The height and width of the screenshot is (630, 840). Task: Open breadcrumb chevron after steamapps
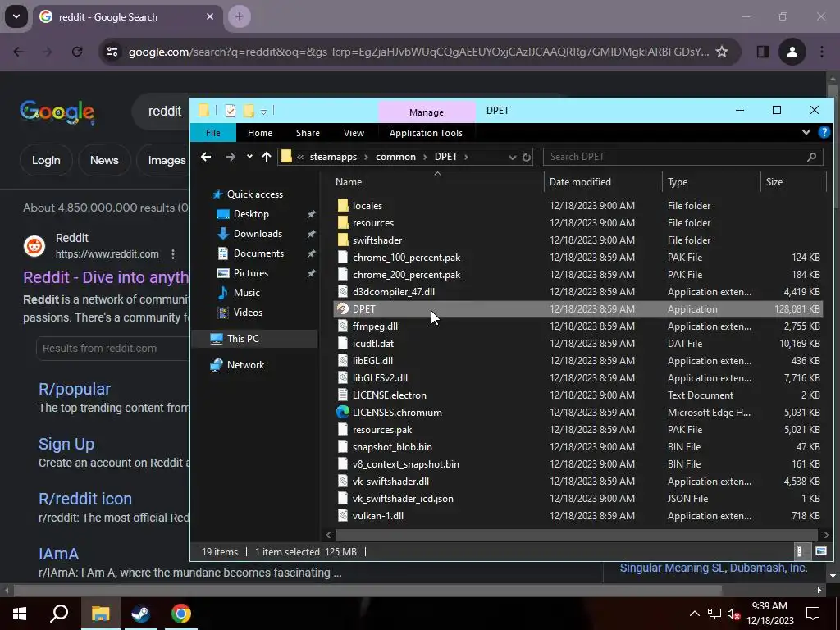point(366,157)
